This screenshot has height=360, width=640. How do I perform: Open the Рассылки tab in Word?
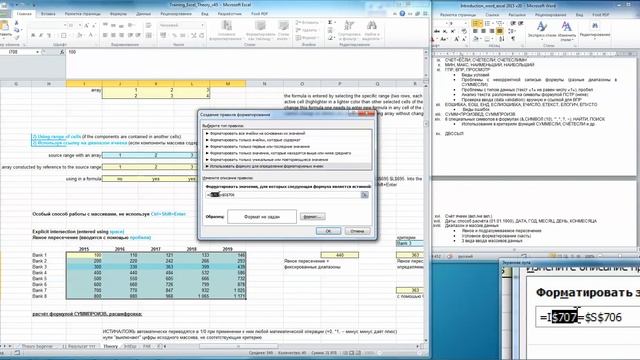(x=517, y=15)
